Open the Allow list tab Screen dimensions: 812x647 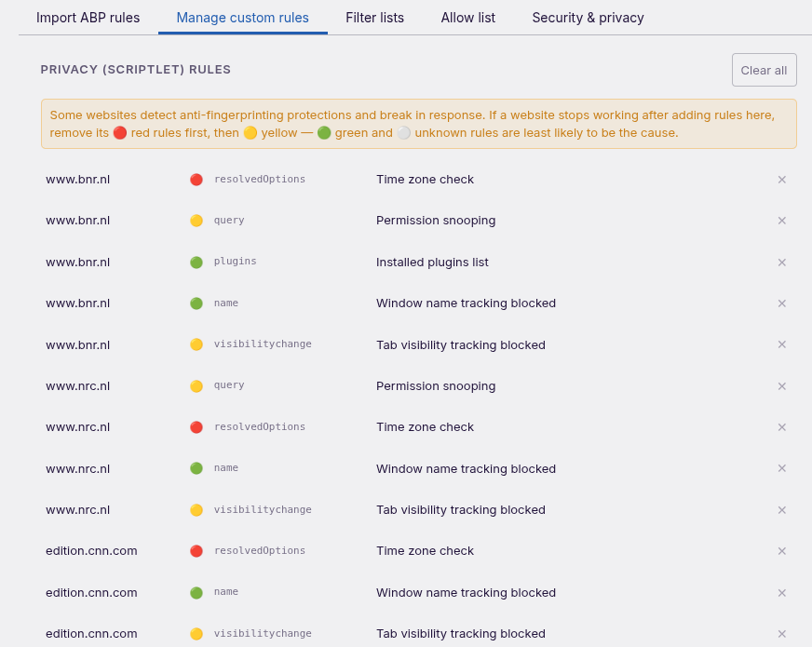[x=468, y=18]
